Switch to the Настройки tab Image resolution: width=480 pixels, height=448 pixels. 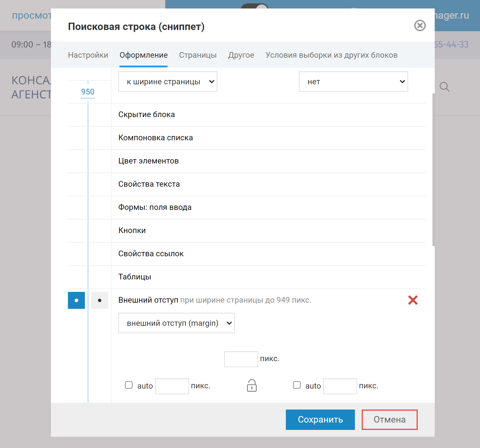tap(88, 55)
